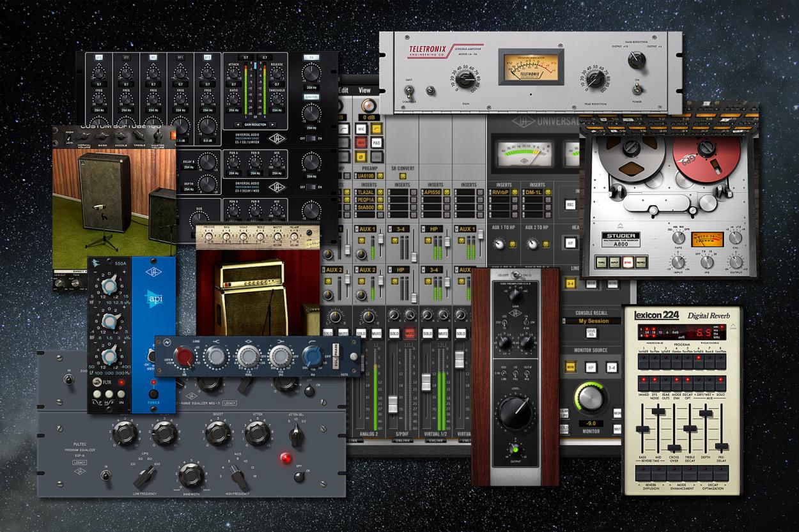Open the RIVrbP insert slot menu
This screenshot has width=799, height=532.
click(499, 192)
